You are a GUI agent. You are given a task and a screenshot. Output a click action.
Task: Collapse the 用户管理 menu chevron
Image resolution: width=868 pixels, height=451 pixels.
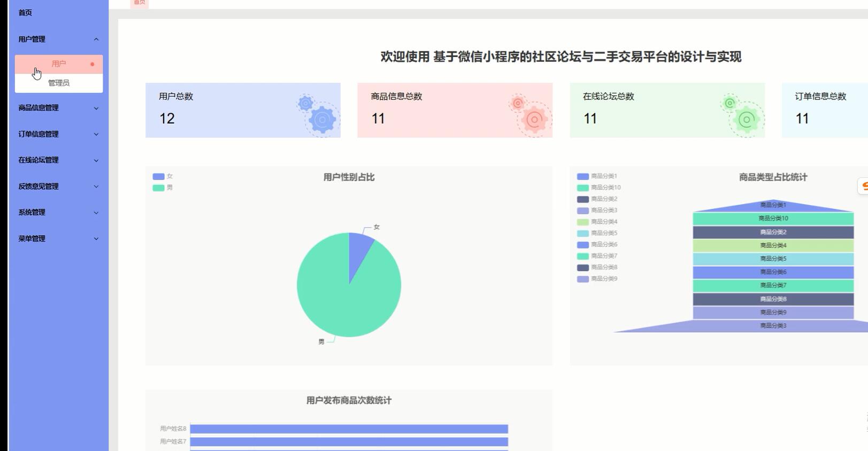pos(96,39)
